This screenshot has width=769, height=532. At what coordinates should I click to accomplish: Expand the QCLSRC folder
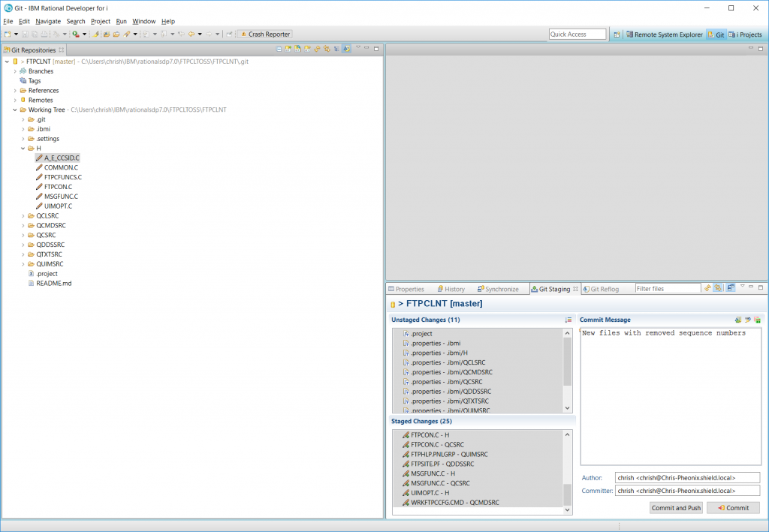[x=22, y=215]
